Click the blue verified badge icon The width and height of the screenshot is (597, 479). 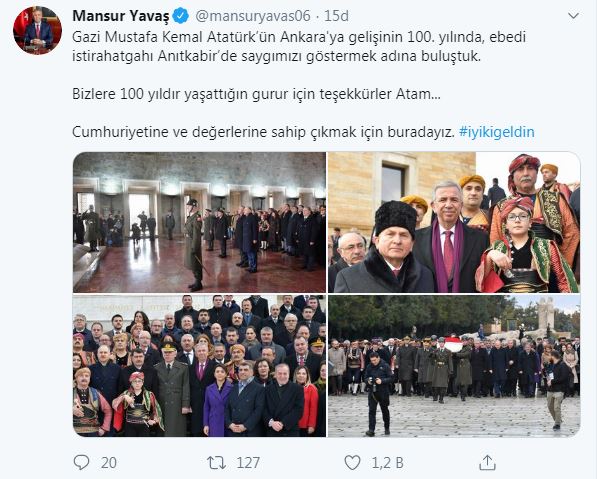181,16
